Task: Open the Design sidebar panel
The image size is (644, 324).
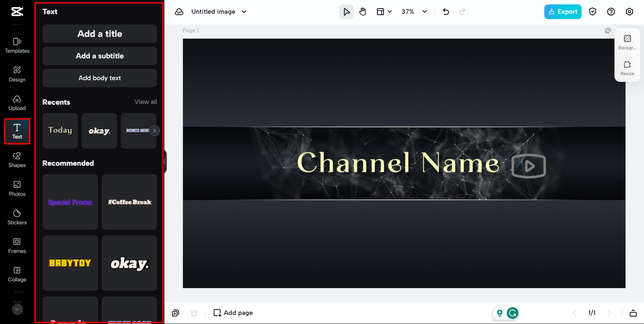Action: [17, 73]
